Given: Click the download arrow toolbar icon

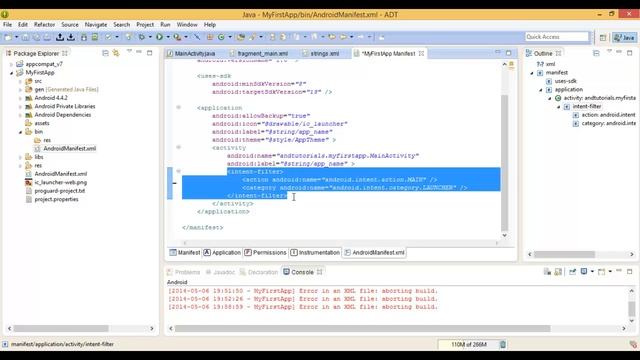Looking at the screenshot, I should tap(71, 37).
